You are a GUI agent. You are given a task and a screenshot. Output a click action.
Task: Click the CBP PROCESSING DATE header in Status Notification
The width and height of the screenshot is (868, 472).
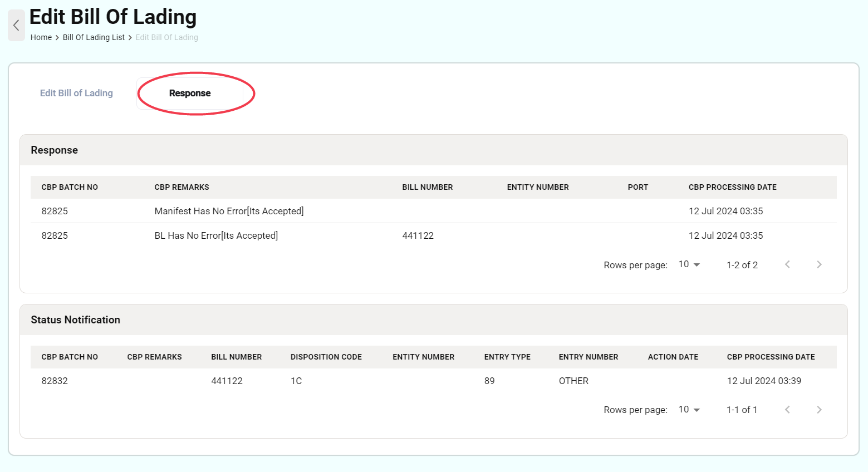771,357
